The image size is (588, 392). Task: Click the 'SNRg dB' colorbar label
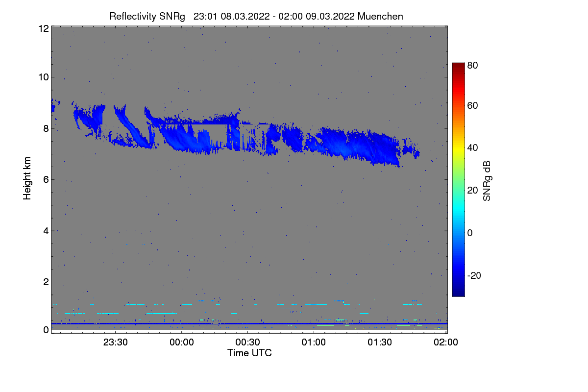[487, 180]
